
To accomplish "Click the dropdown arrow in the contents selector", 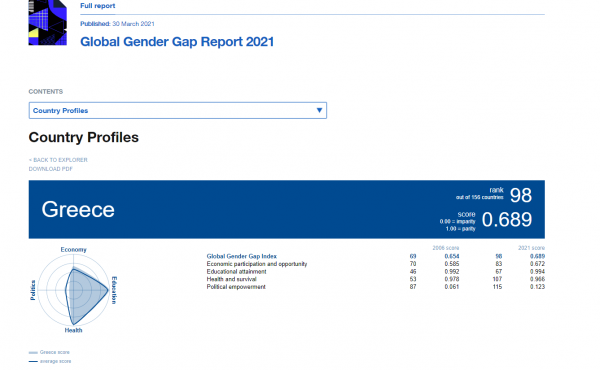I will (x=319, y=111).
